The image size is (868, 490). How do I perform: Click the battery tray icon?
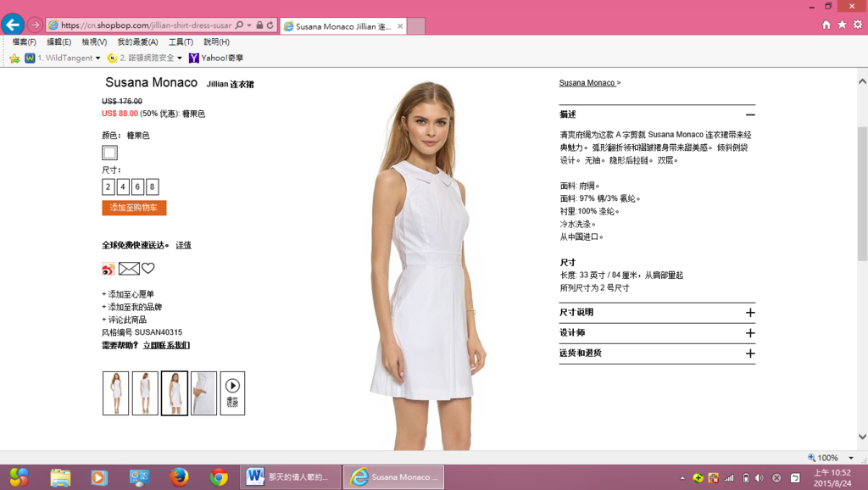(745, 477)
